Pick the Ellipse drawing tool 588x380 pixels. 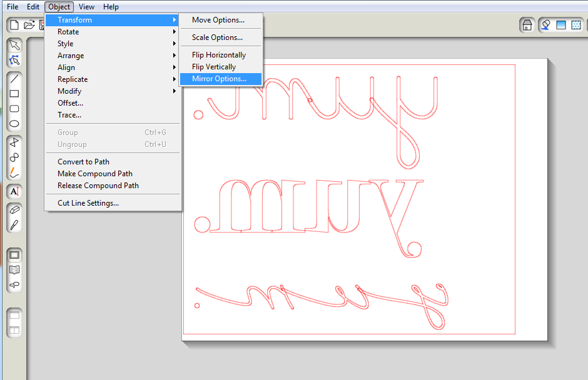(14, 124)
